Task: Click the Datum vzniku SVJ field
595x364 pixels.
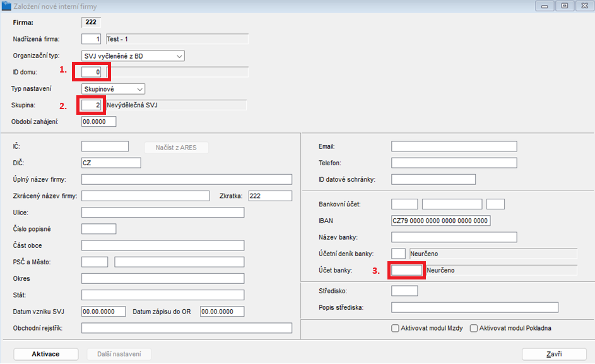Action: 103,312
